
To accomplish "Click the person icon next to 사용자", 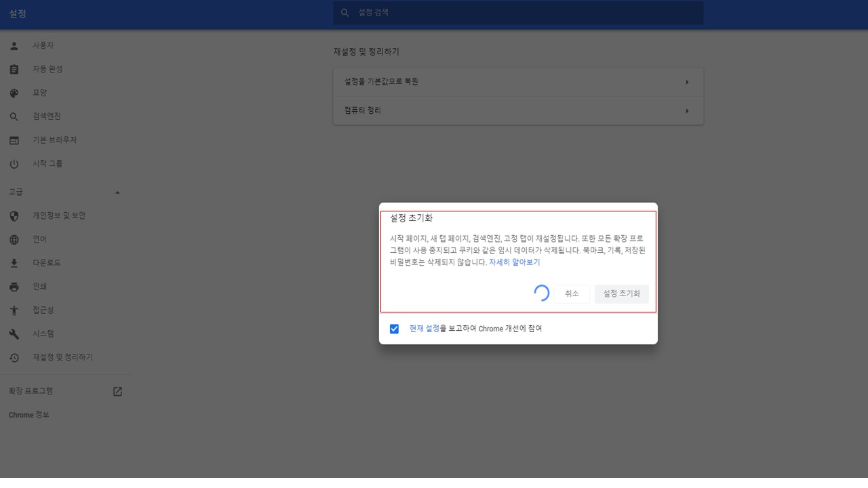I will coord(14,45).
